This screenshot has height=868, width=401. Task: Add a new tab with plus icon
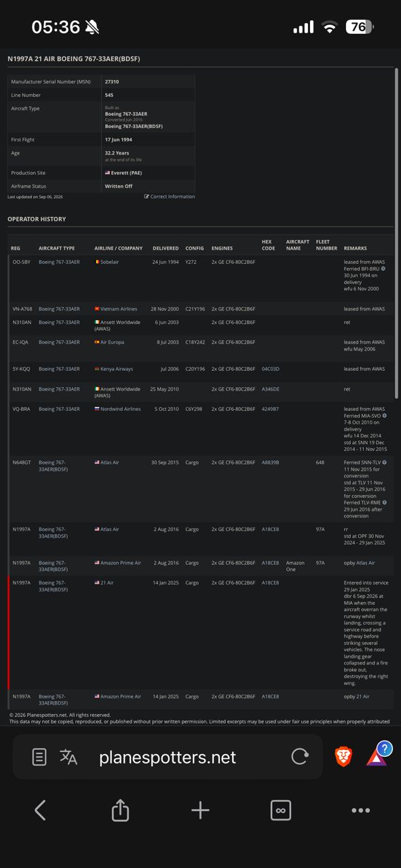point(200,810)
